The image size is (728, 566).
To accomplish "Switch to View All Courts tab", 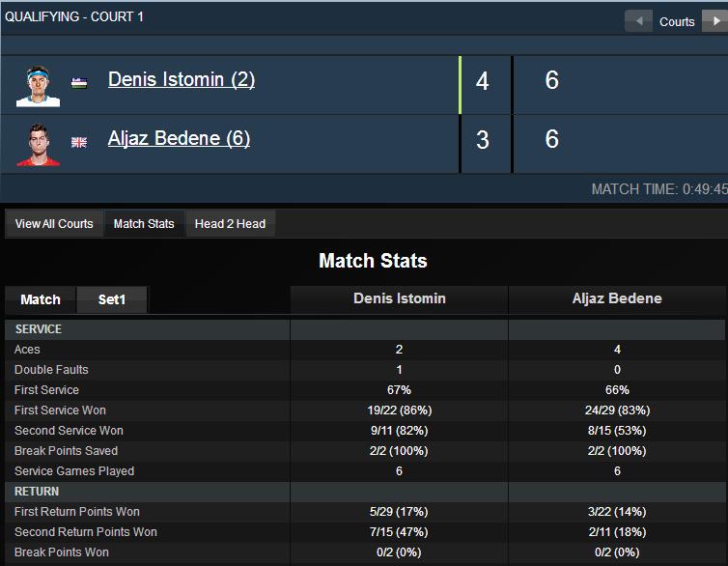I will pos(54,224).
